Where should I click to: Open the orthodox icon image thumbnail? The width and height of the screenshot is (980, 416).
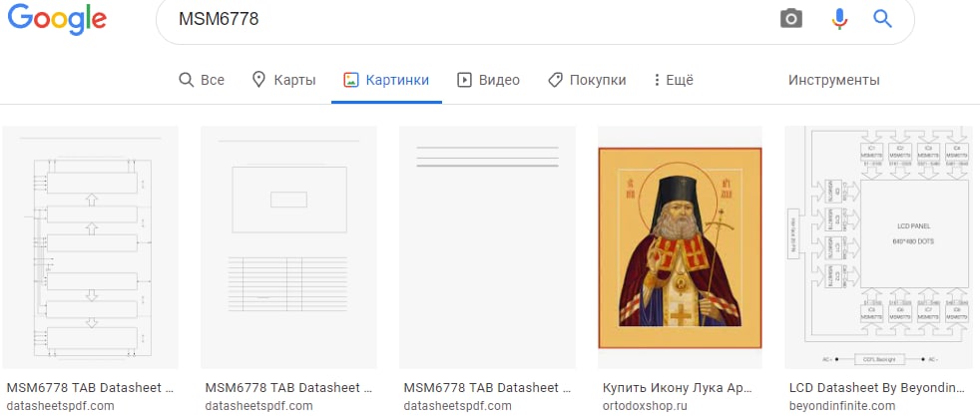[x=680, y=247]
